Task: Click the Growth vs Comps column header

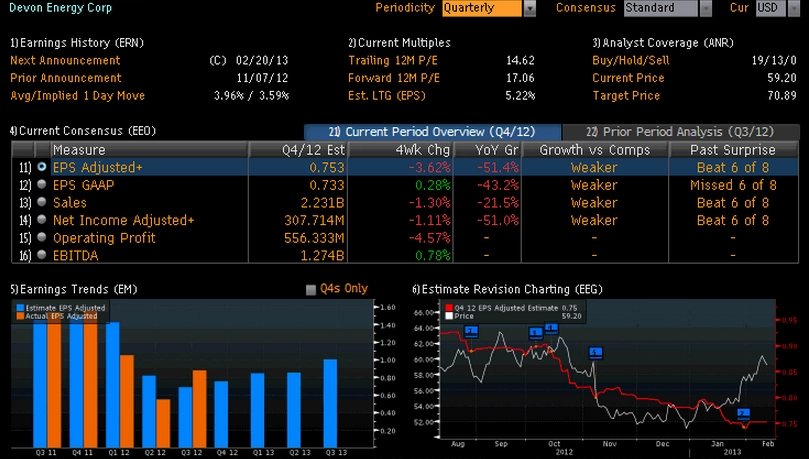Action: pos(595,150)
